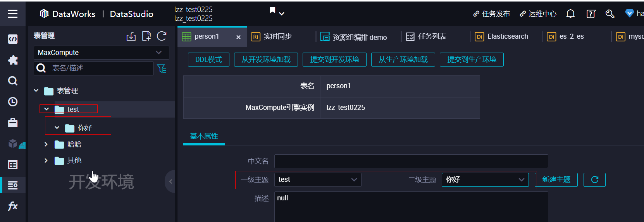Click the person1 table name value
This screenshot has height=222, width=644.
tap(339, 86)
